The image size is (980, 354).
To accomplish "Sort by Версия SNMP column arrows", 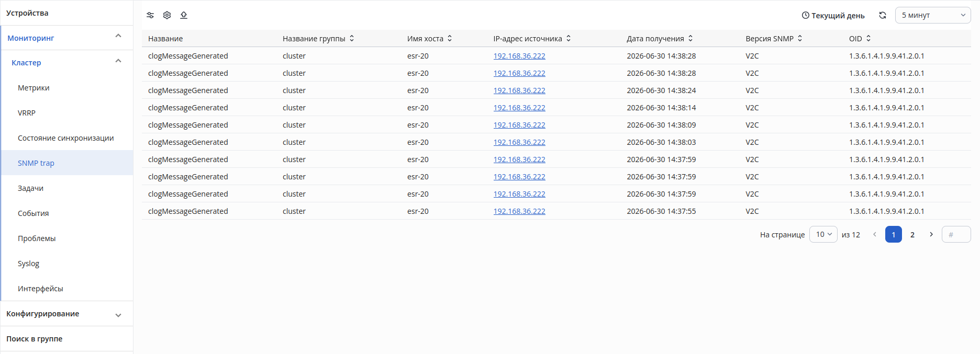I will coord(800,38).
